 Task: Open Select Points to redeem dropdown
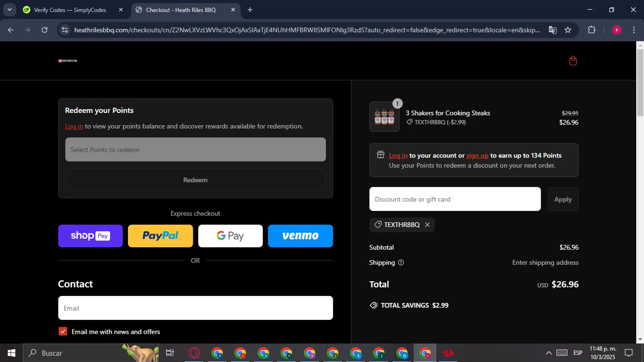(195, 149)
